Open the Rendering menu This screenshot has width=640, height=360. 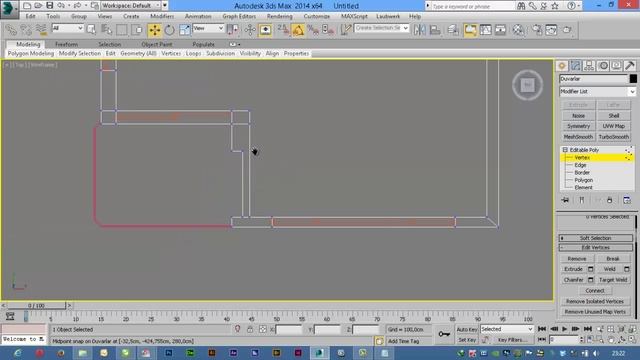pos(280,16)
